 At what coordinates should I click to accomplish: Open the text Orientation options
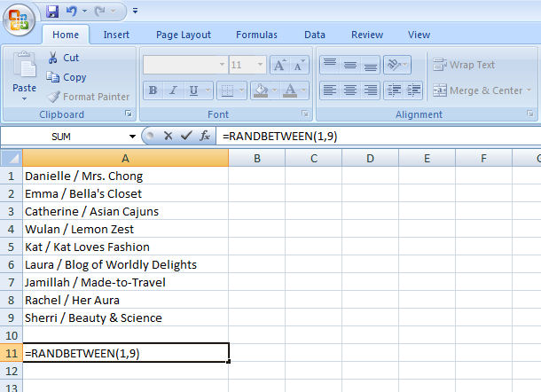point(397,65)
